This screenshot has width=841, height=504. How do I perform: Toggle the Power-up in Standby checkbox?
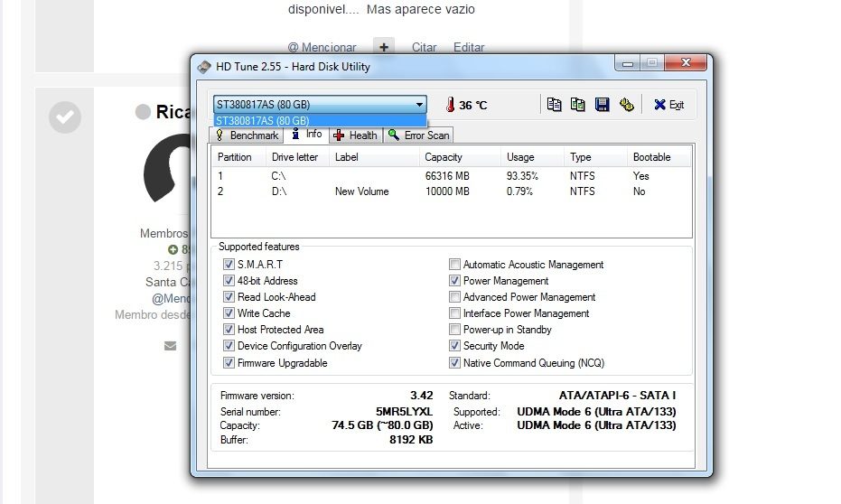pos(454,329)
